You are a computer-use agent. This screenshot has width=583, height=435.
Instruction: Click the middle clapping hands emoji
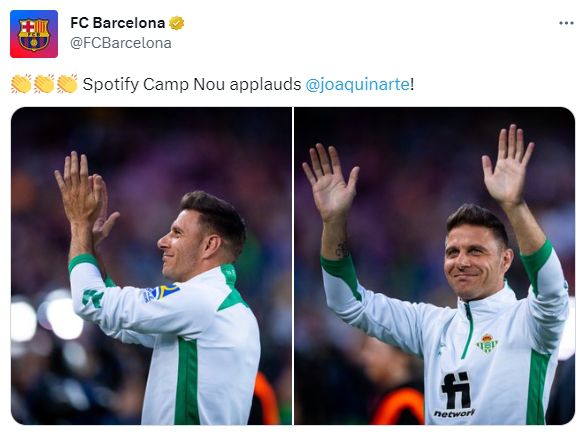44,84
